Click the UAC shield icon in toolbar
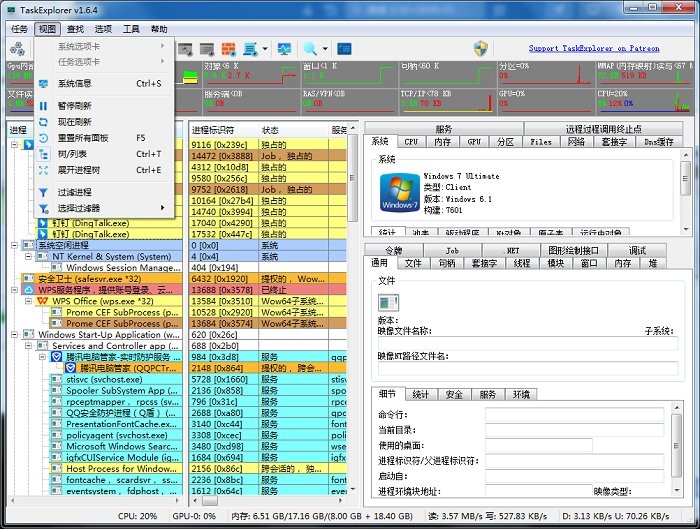 click(480, 48)
